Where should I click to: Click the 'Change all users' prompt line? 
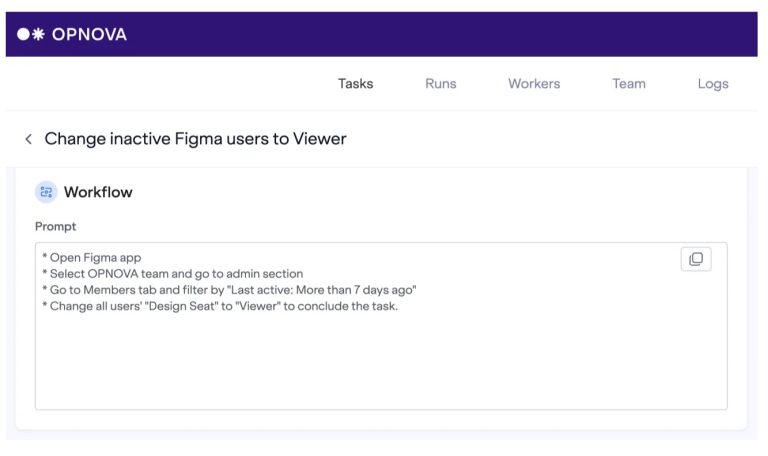click(220, 306)
